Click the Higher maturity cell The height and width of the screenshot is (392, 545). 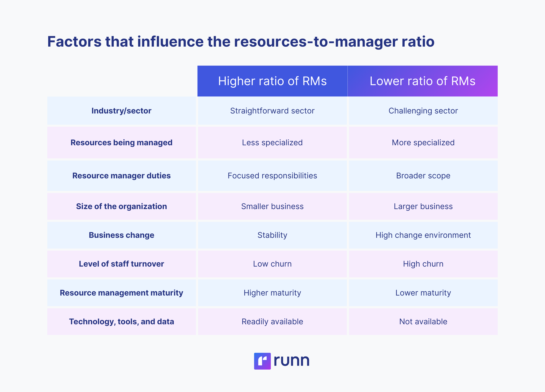pos(272,293)
